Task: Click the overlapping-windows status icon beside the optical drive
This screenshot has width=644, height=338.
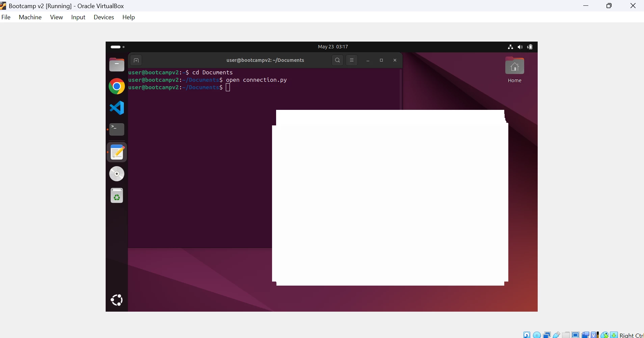Action: pos(547,335)
